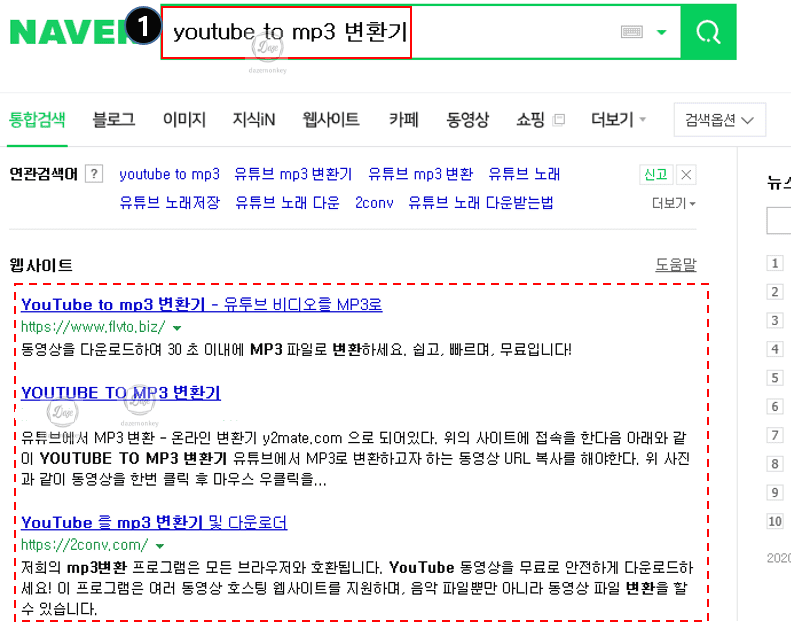Click the NAVER logo
Image resolution: width=791 pixels, height=631 pixels.
pyautogui.click(x=68, y=32)
